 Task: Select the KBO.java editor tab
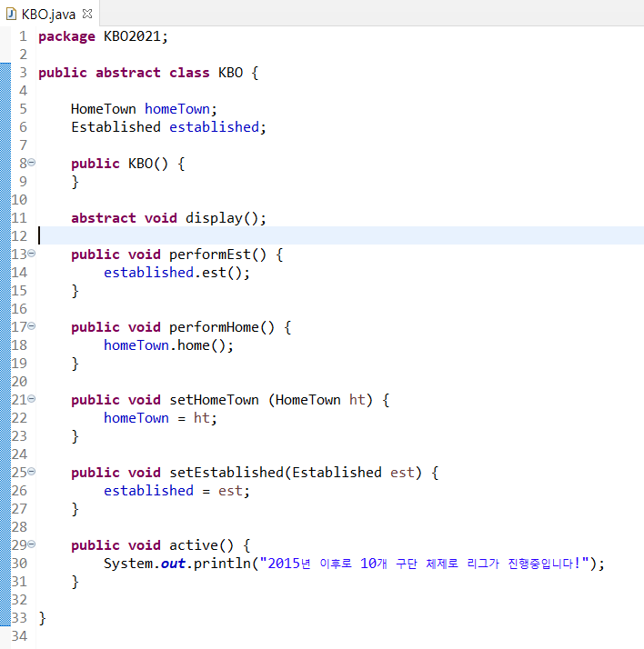[x=49, y=14]
